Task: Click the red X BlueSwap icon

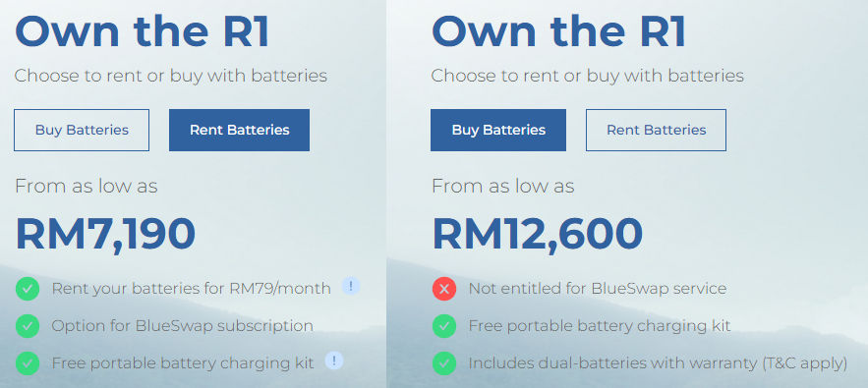Action: (x=444, y=289)
